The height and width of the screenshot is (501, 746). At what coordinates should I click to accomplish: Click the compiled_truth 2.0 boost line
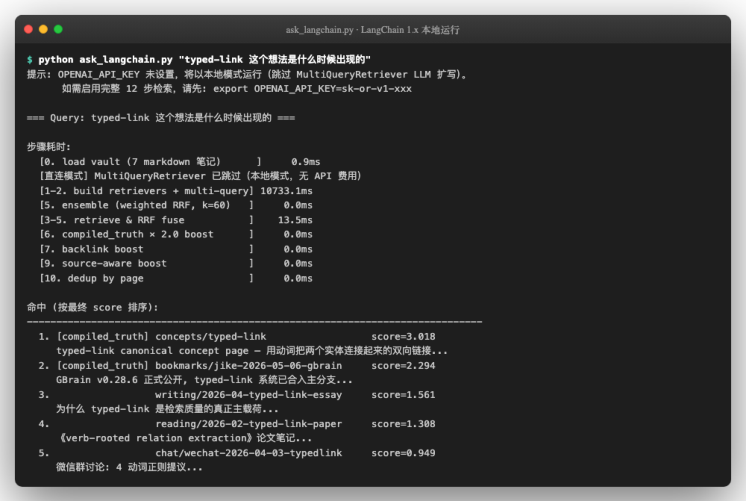pos(176,234)
